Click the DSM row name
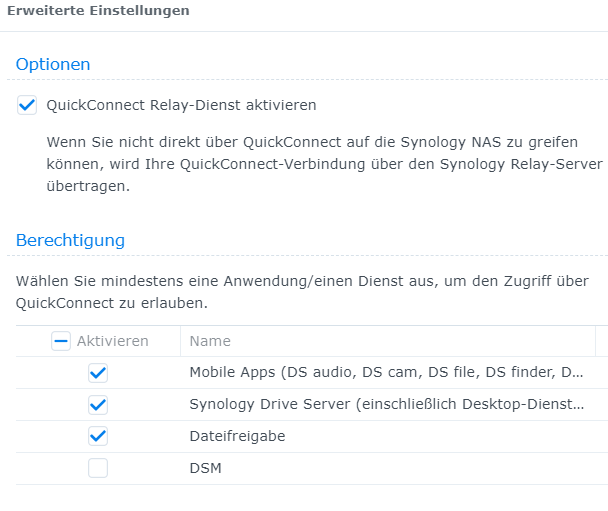Image resolution: width=608 pixels, height=511 pixels. coord(205,468)
